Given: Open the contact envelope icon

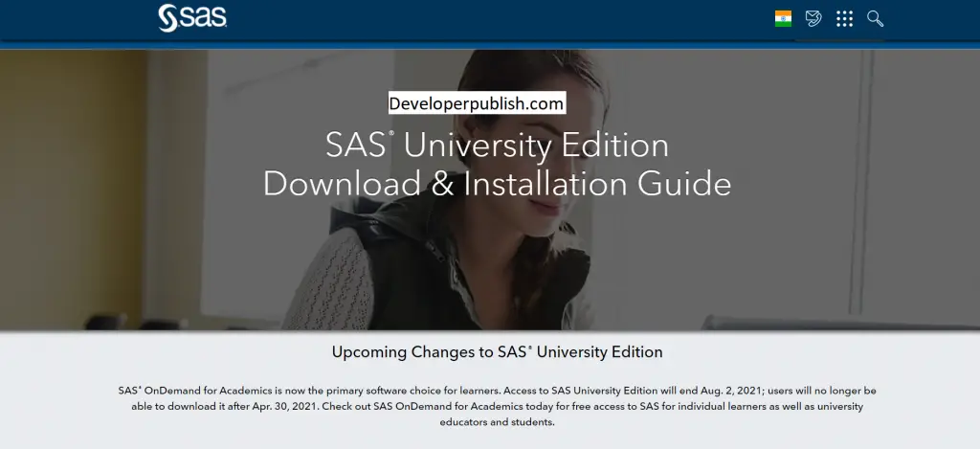Looking at the screenshot, I should 813,19.
